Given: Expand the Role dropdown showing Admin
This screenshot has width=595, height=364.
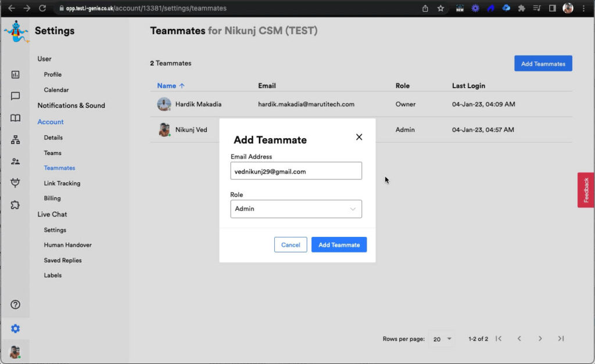Looking at the screenshot, I should click(296, 209).
